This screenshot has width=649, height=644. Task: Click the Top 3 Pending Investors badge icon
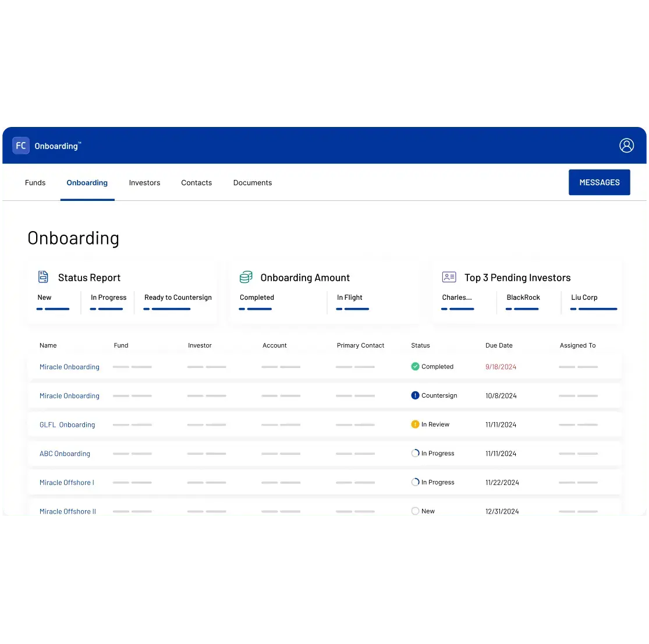tap(449, 277)
